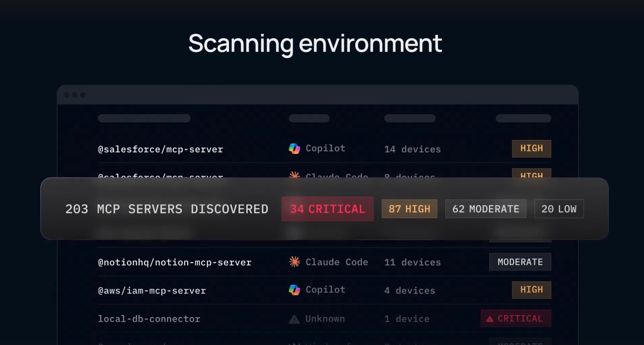Click the Copilot label in the salesforce 14 devices row
The width and height of the screenshot is (644, 345).
pyautogui.click(x=326, y=148)
